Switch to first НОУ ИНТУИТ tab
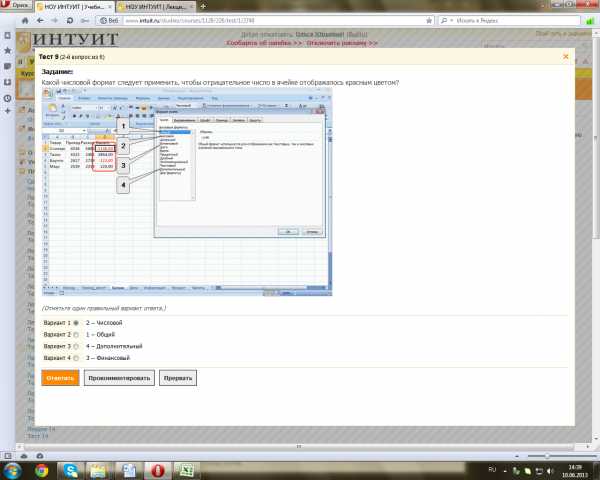Image resolution: width=600 pixels, height=480 pixels. coord(75,7)
